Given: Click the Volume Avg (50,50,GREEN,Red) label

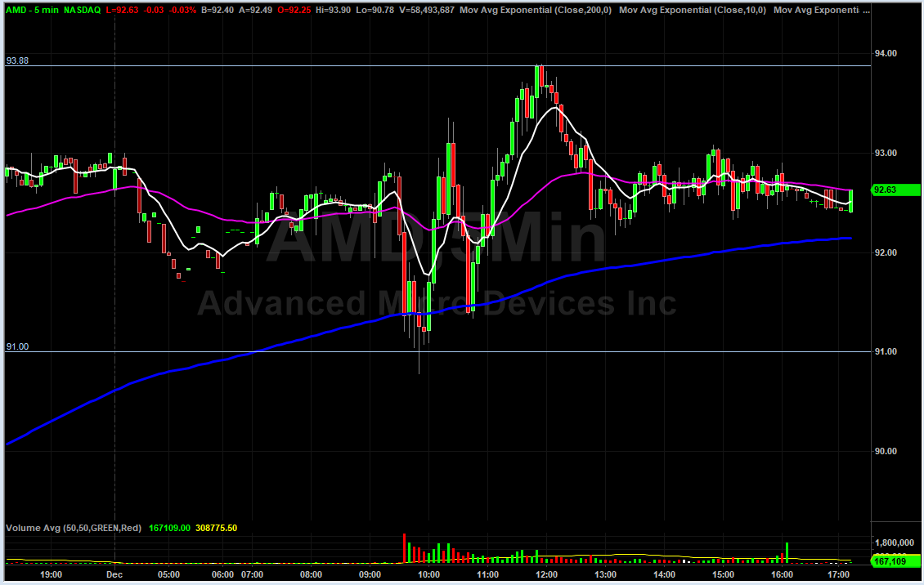Looking at the screenshot, I should [74, 528].
